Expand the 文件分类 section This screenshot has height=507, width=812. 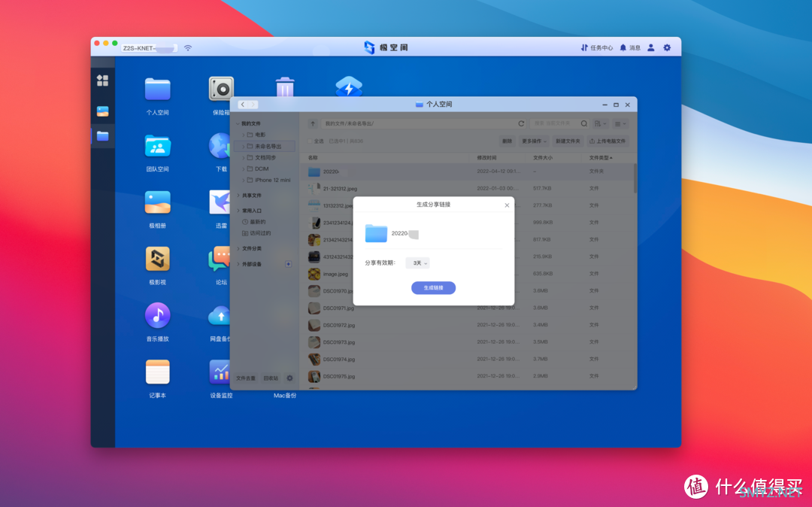pyautogui.click(x=238, y=248)
